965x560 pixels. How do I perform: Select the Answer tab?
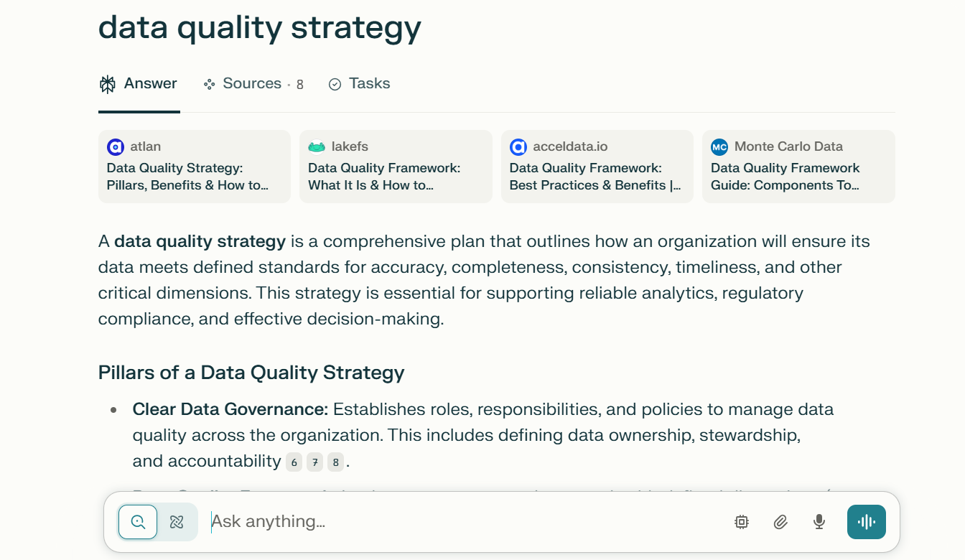pos(139,84)
